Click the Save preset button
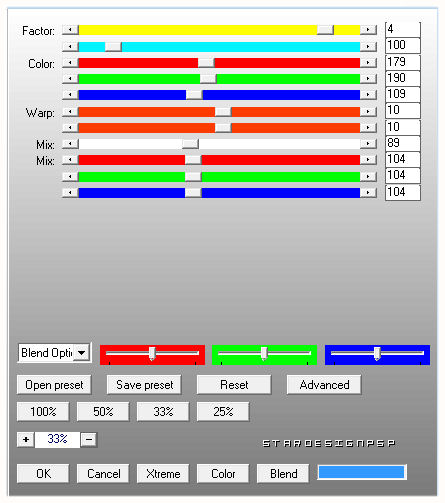 144,385
